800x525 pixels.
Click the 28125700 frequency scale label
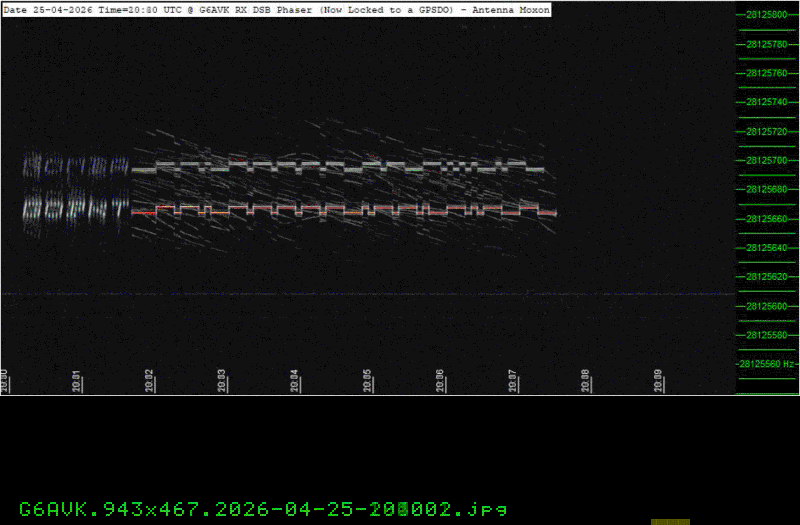pyautogui.click(x=767, y=160)
